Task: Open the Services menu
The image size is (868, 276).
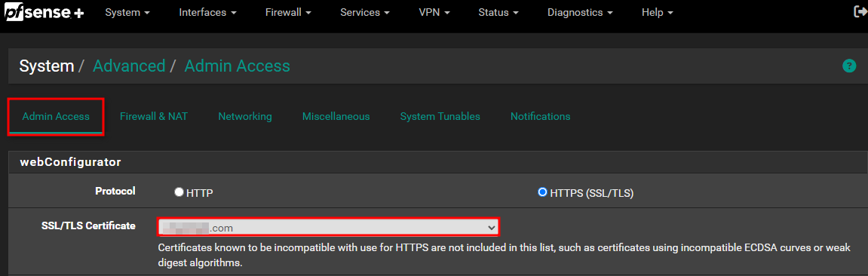Action: (365, 12)
